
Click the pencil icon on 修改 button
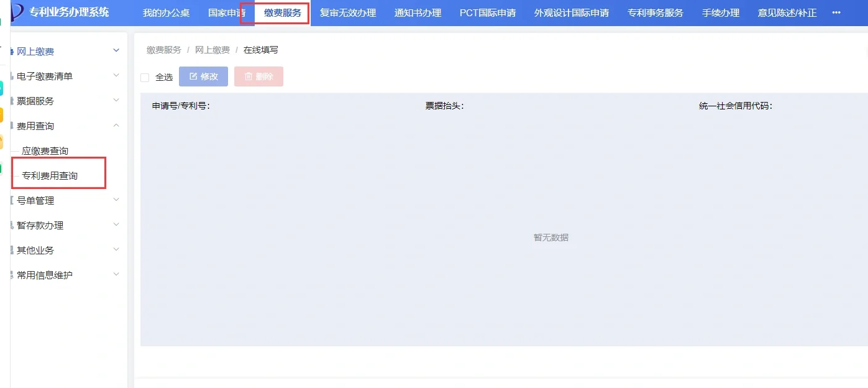[x=193, y=76]
